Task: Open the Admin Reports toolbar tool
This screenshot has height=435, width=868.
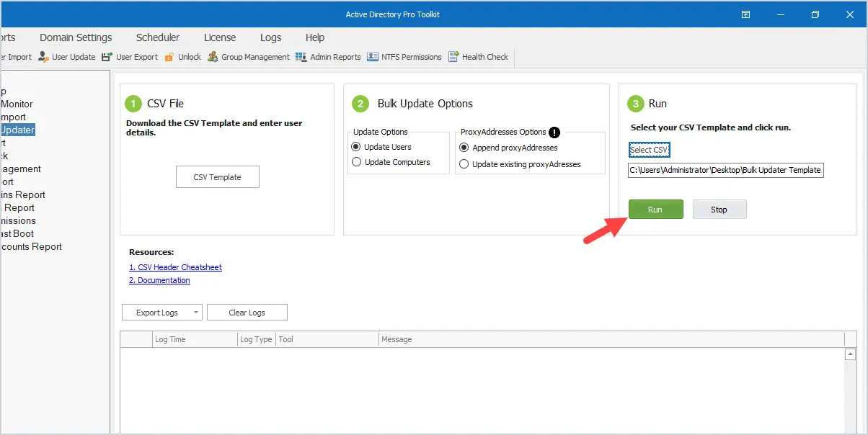Action: coord(328,57)
